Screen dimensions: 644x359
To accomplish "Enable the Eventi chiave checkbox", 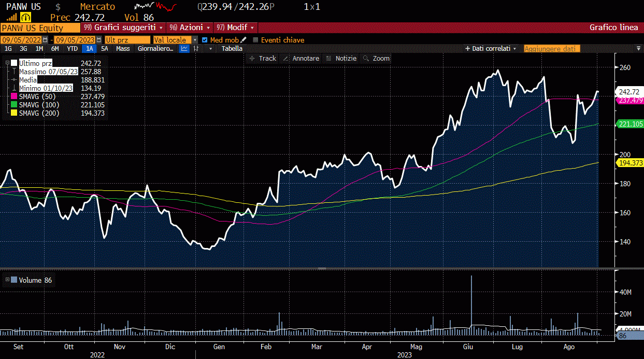I will coord(256,40).
